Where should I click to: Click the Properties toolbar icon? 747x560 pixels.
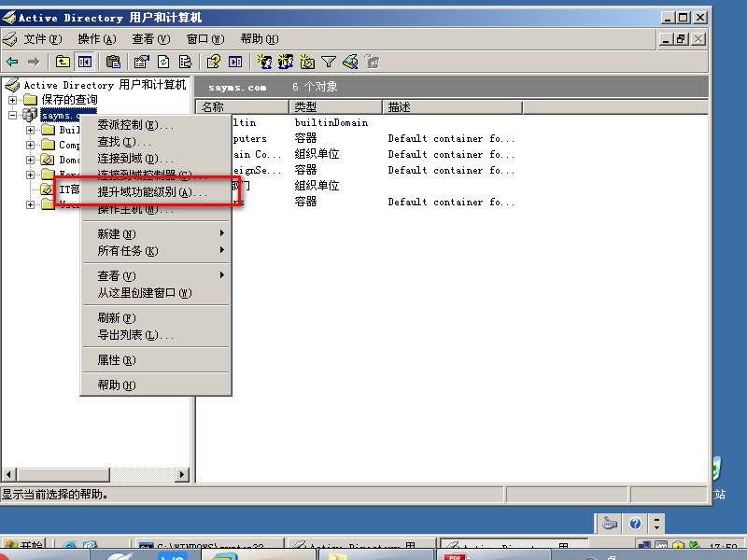(141, 62)
